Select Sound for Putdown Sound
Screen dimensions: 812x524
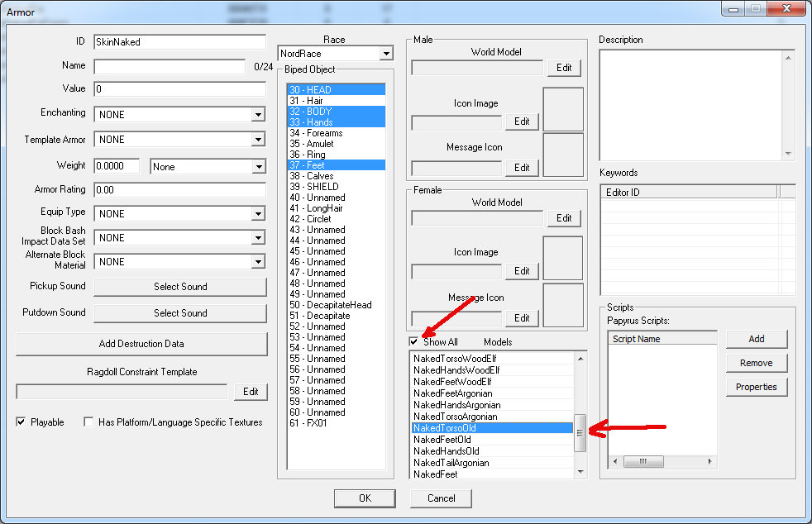[x=180, y=313]
